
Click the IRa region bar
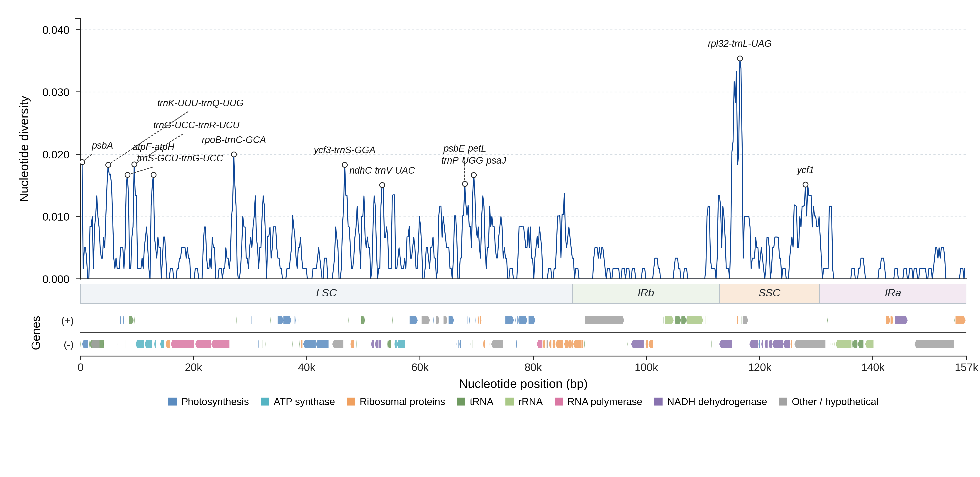(893, 293)
